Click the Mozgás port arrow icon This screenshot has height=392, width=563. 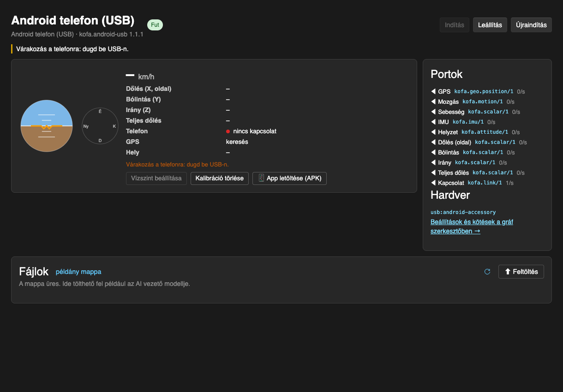433,101
